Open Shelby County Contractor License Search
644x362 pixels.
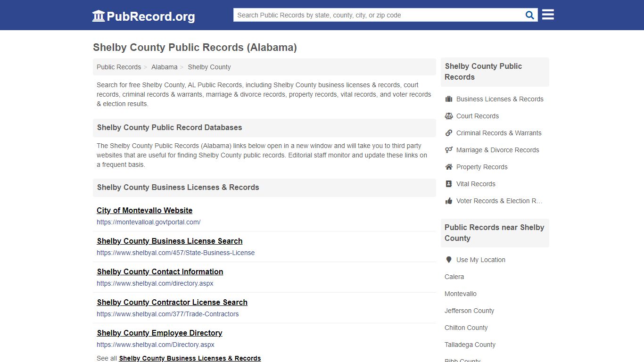(x=172, y=302)
